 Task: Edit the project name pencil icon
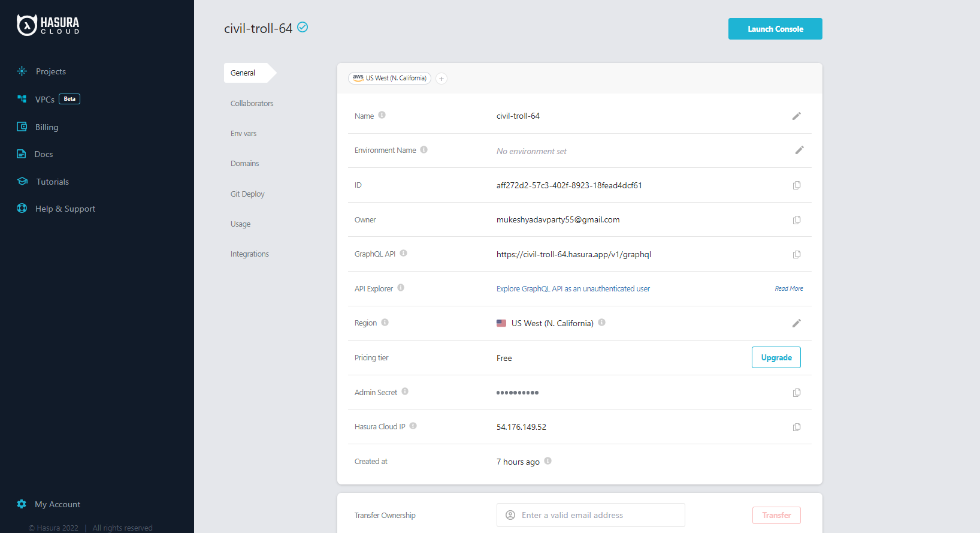[x=796, y=116]
